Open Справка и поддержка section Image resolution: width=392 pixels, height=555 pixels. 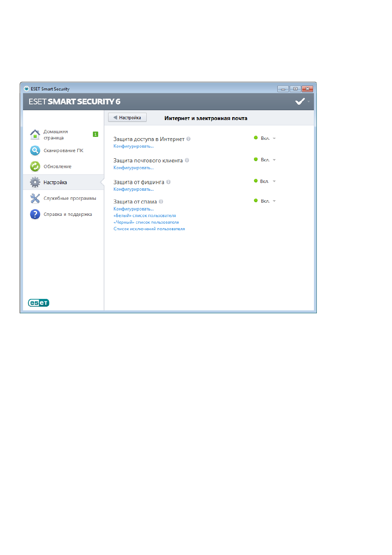pos(64,214)
